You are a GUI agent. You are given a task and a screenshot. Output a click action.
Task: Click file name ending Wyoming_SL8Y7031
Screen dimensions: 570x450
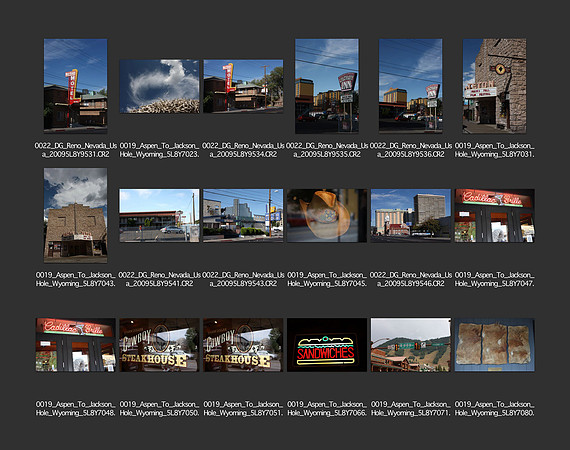(494, 150)
